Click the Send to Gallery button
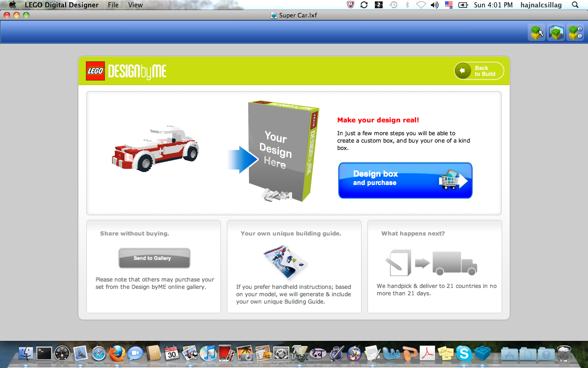The image size is (588, 368). 154,258
